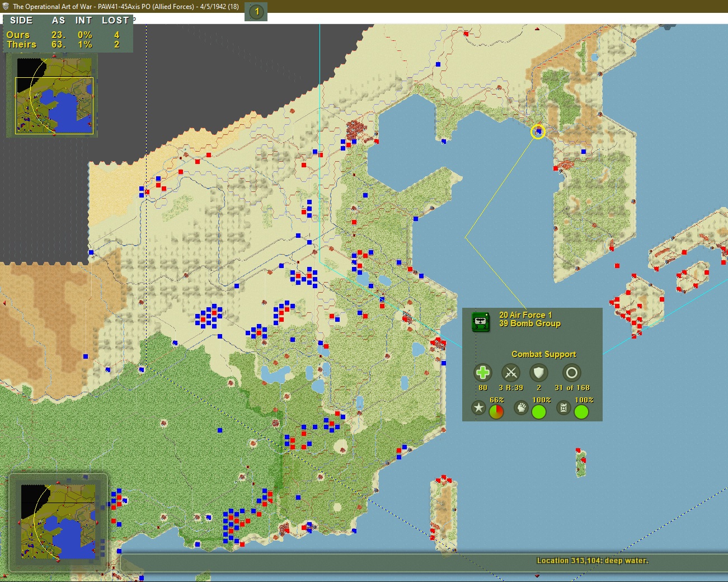Click the "Theirs" row label
Image resolution: width=728 pixels, height=582 pixels.
21,44
